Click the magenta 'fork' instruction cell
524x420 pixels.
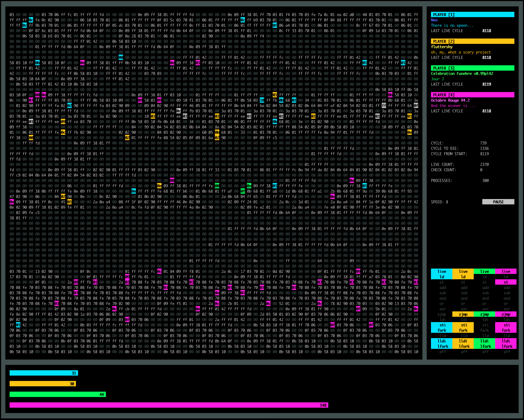pyautogui.click(x=506, y=330)
